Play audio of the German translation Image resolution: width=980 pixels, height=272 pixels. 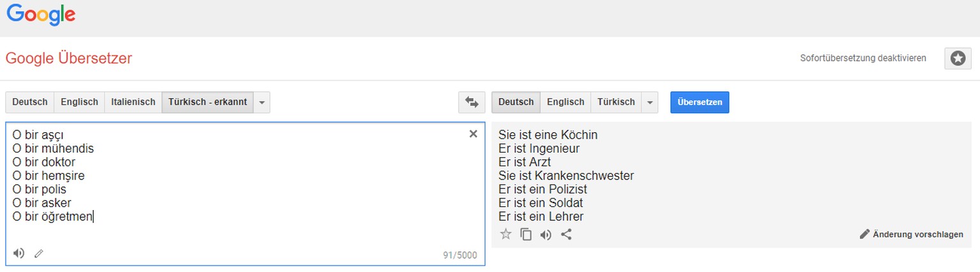coord(546,234)
